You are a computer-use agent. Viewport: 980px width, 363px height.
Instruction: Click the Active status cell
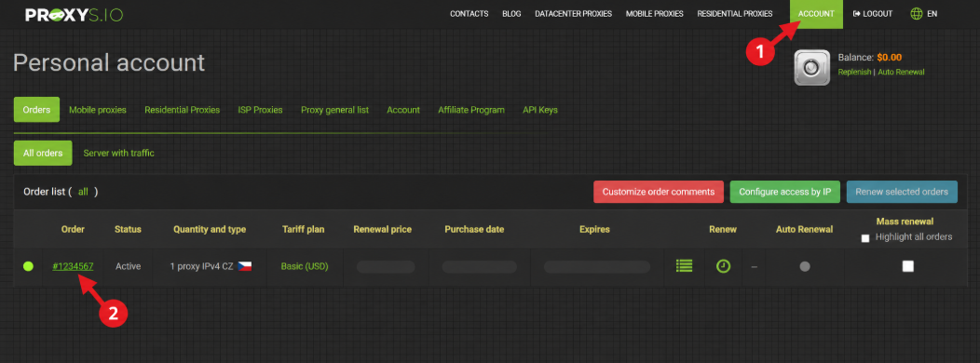click(x=129, y=266)
